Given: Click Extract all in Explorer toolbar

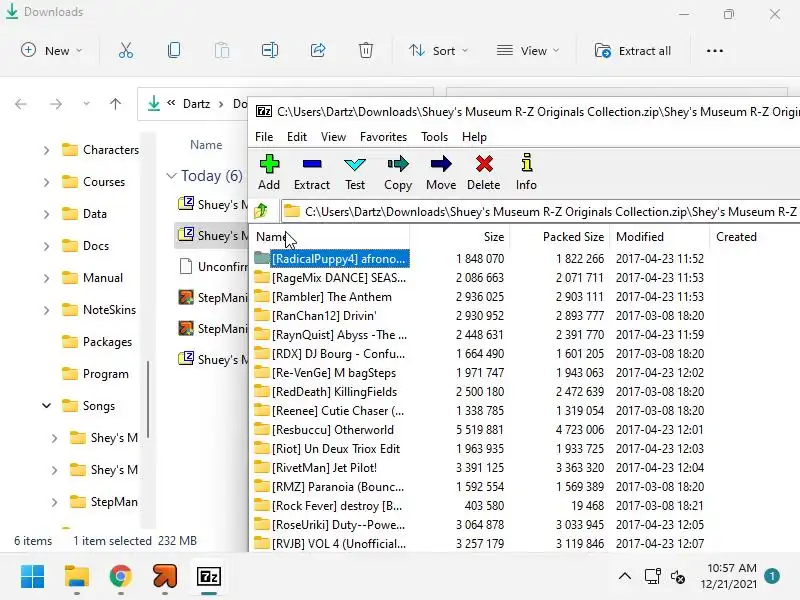Looking at the screenshot, I should 633,51.
